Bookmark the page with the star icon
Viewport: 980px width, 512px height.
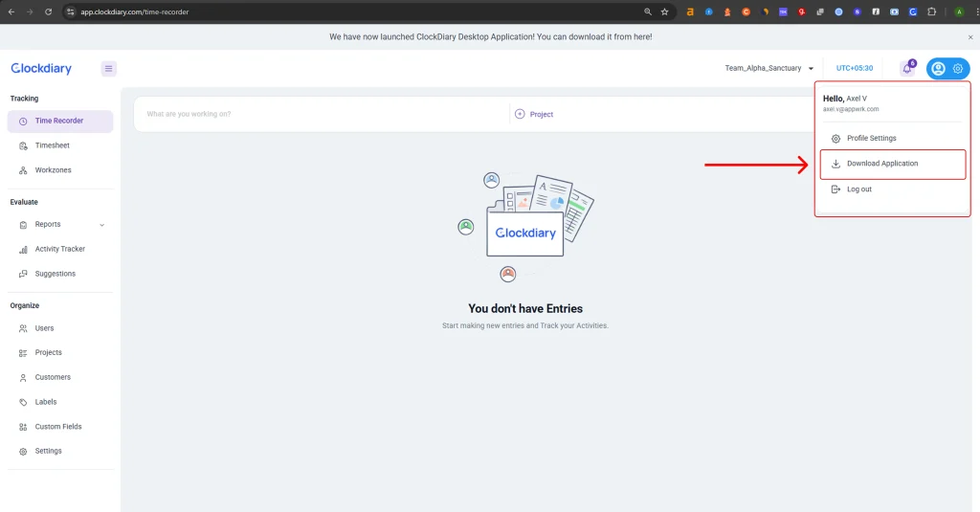point(664,11)
